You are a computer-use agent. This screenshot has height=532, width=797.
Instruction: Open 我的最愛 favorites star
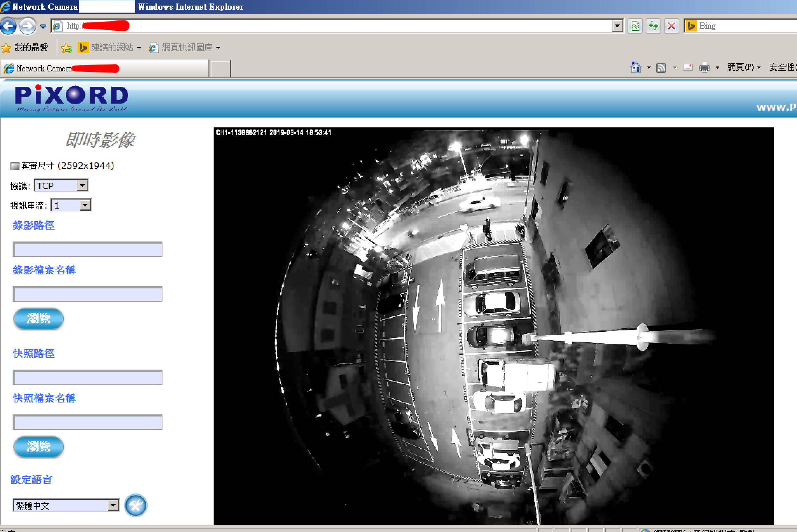[x=25, y=48]
